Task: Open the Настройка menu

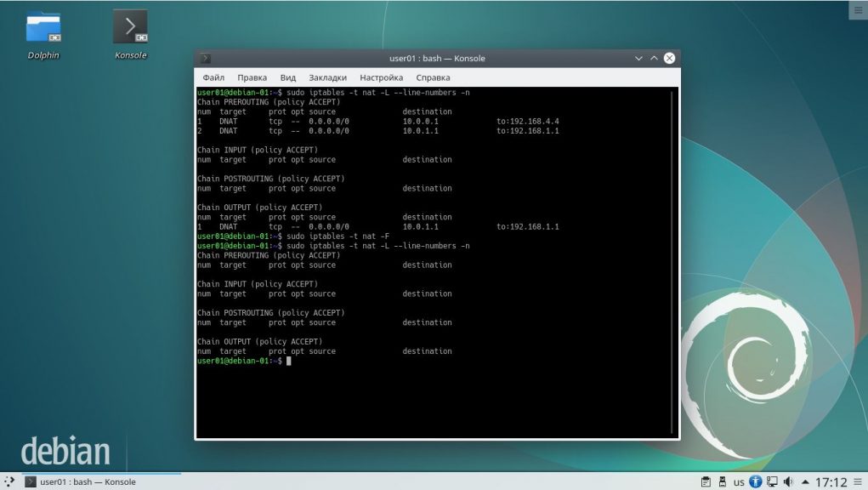Action: [382, 77]
